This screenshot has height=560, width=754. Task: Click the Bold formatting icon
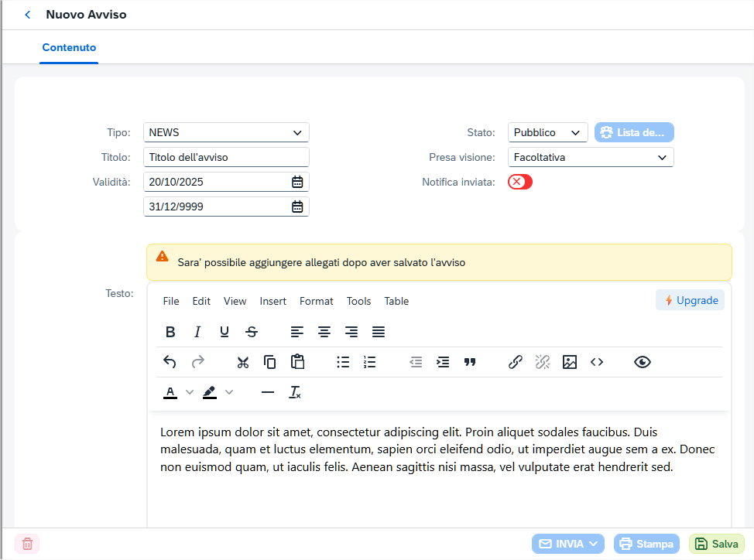tap(170, 332)
